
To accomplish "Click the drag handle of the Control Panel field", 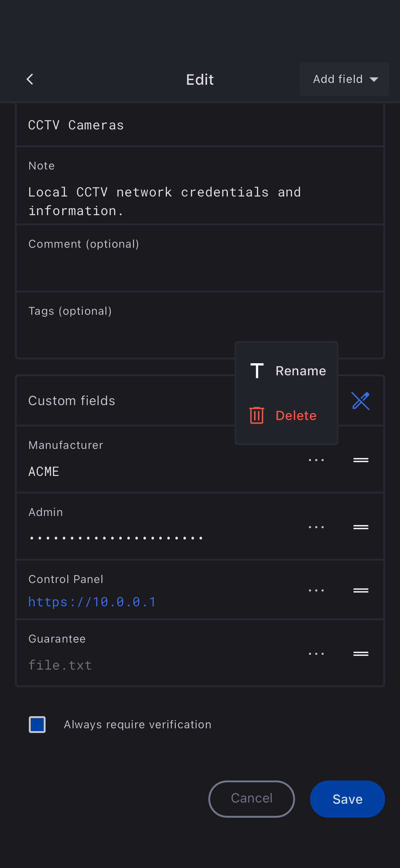I will [360, 590].
